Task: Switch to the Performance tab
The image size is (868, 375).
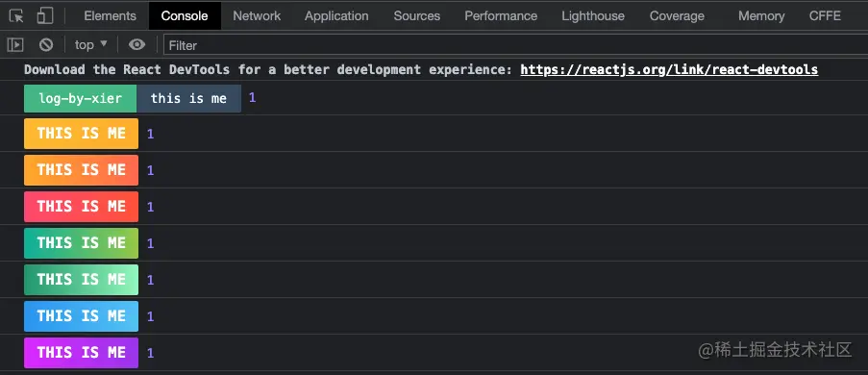Action: click(x=501, y=16)
